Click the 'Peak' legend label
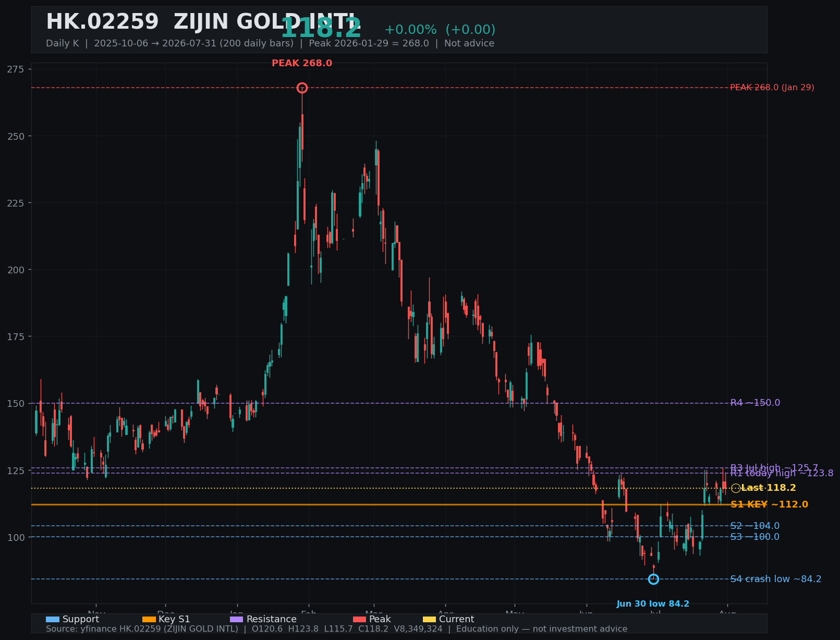 [380, 620]
